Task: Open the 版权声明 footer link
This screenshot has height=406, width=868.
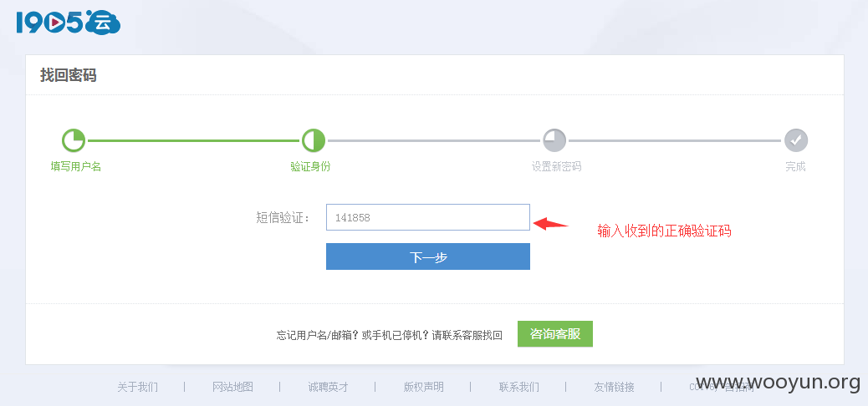Action: pos(423,387)
